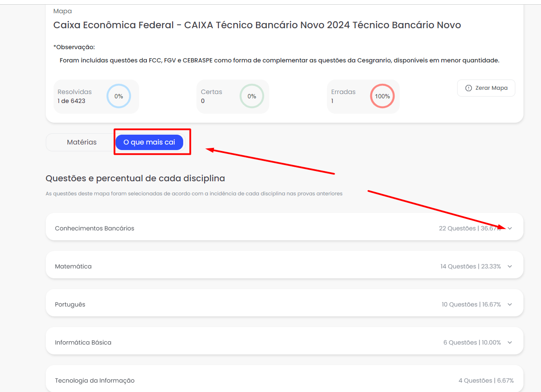The image size is (541, 392).
Task: Click the exclamation icon beside Zerar Mapa
Action: tap(469, 88)
